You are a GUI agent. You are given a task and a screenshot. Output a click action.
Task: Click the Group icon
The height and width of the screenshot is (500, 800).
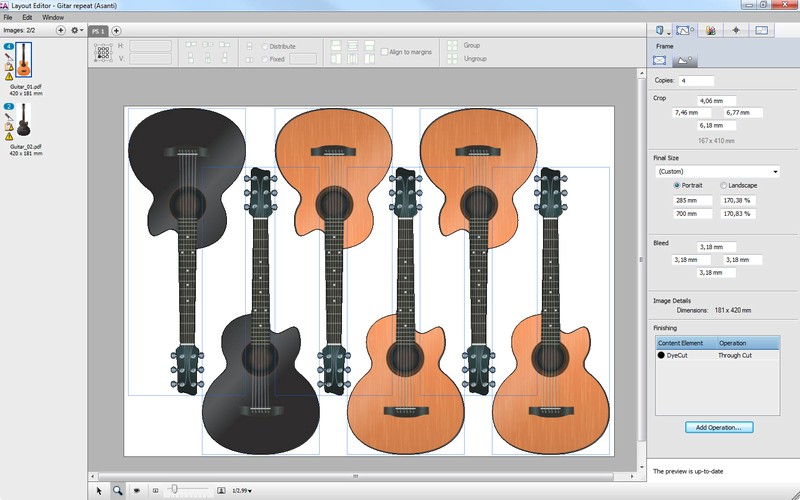pyautogui.click(x=453, y=45)
